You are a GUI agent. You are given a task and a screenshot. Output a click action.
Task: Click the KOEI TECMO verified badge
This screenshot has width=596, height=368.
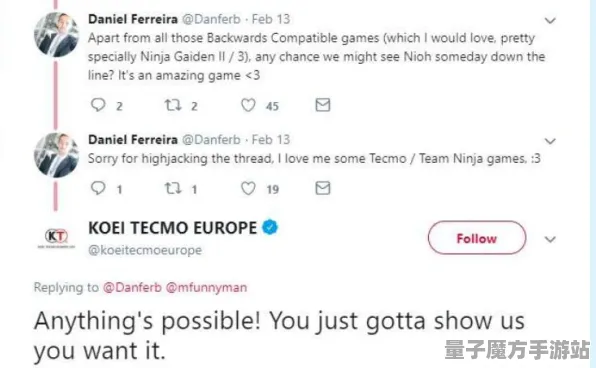270,227
